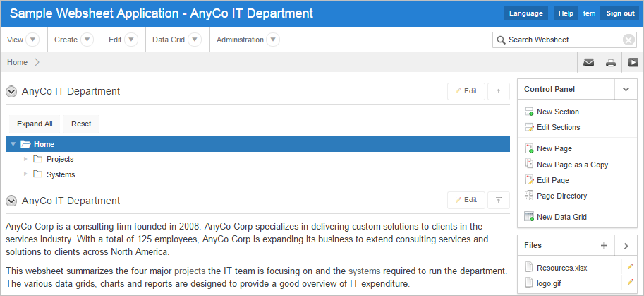Clear the Search Websheet field
This screenshot has height=296, width=644.
click(x=628, y=40)
